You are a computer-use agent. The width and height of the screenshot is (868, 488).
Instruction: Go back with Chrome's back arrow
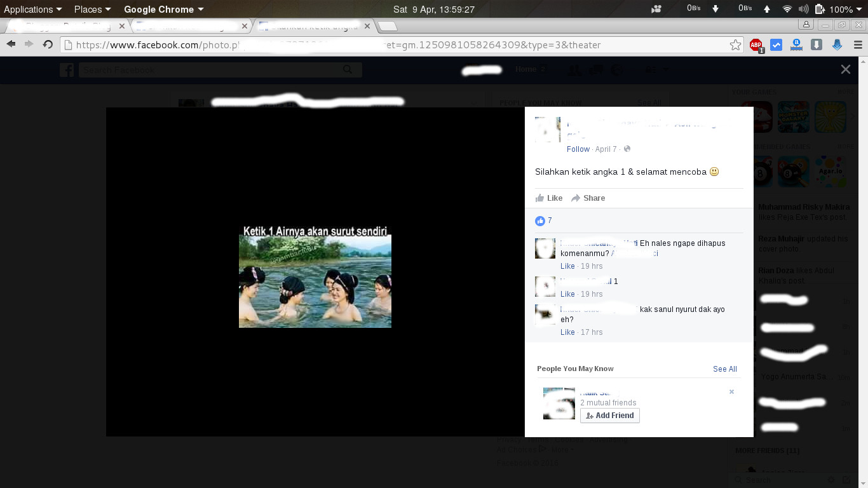click(11, 44)
